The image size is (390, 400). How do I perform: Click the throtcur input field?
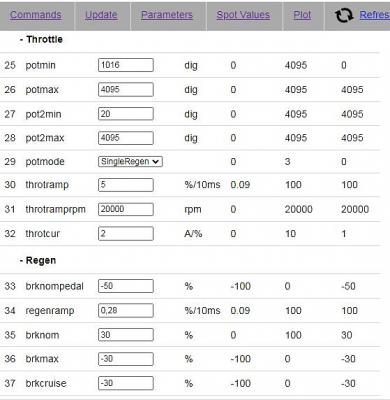[126, 234]
